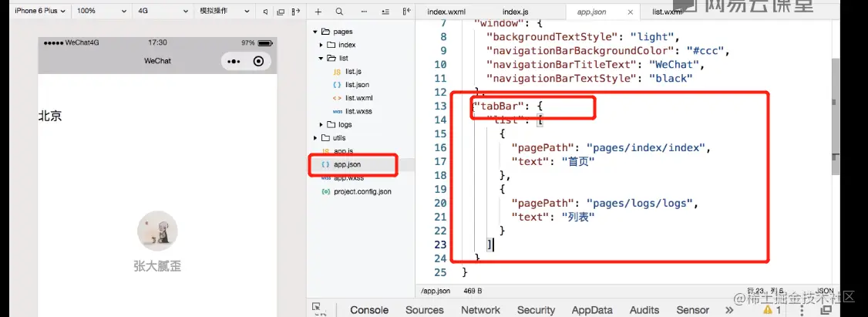Image resolution: width=868 pixels, height=317 pixels.
Task: Collapse the pages folder
Action: coord(315,32)
